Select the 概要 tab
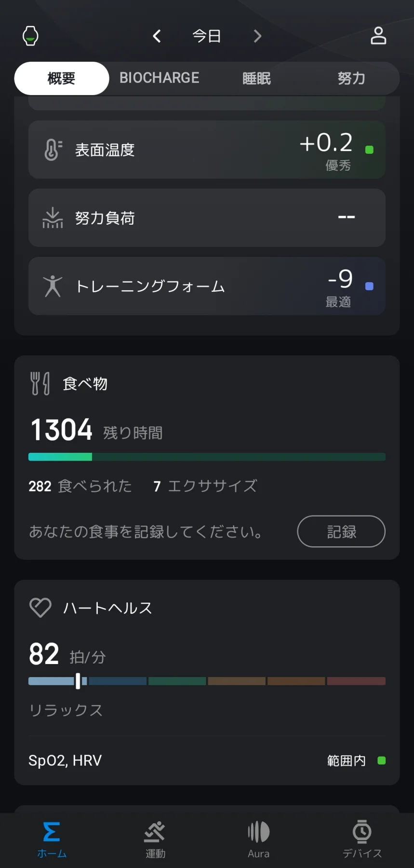This screenshot has height=868, width=414. (62, 78)
